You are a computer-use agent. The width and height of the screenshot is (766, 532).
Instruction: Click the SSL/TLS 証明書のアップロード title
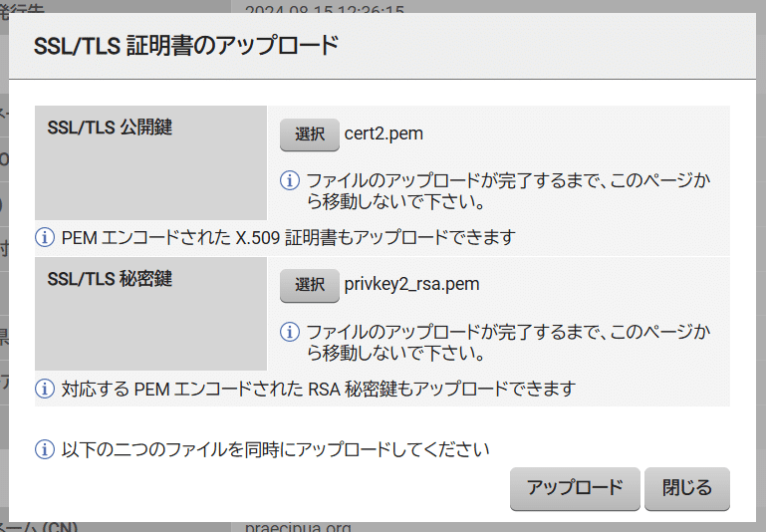pyautogui.click(x=185, y=46)
